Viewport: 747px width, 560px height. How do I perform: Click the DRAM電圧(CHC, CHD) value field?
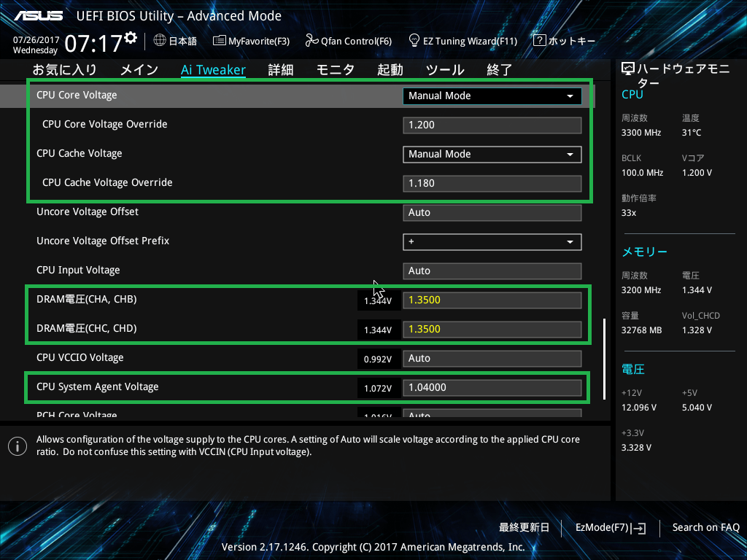click(x=492, y=330)
